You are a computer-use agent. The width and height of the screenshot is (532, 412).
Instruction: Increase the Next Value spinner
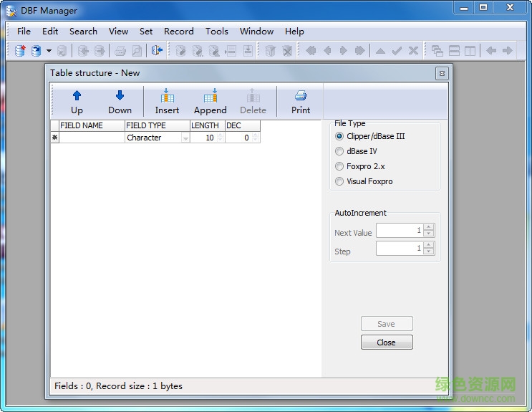click(429, 227)
